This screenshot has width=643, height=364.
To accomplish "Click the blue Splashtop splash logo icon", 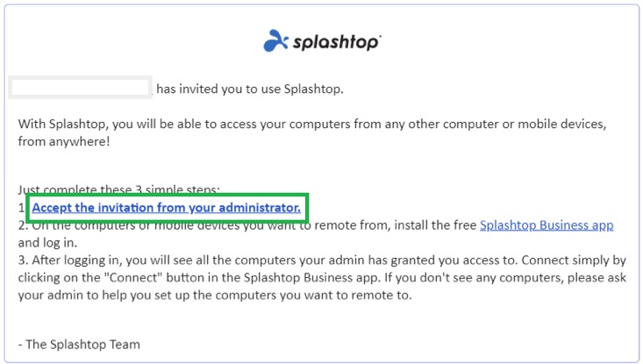I will coord(275,40).
